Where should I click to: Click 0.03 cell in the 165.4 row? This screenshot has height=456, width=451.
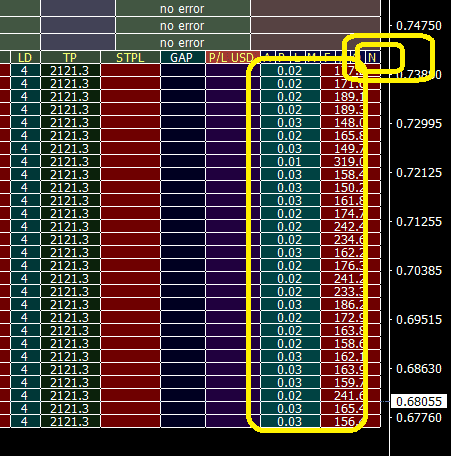pos(290,409)
